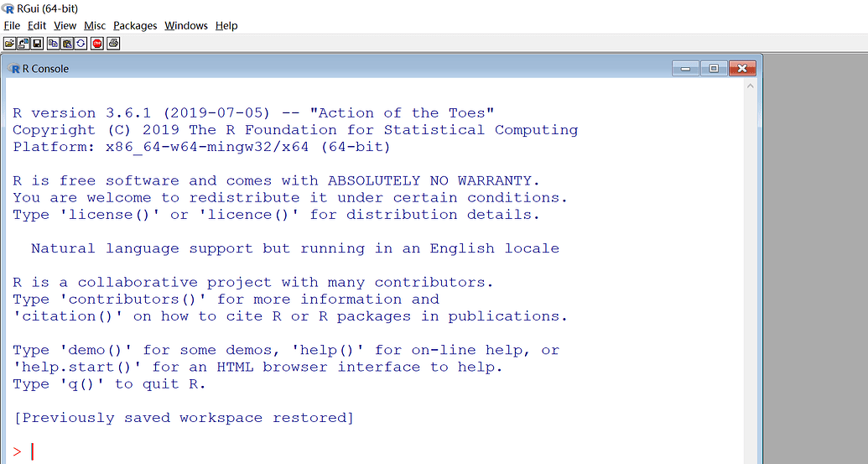
Task: Stop current computation with red icon
Action: (x=97, y=43)
